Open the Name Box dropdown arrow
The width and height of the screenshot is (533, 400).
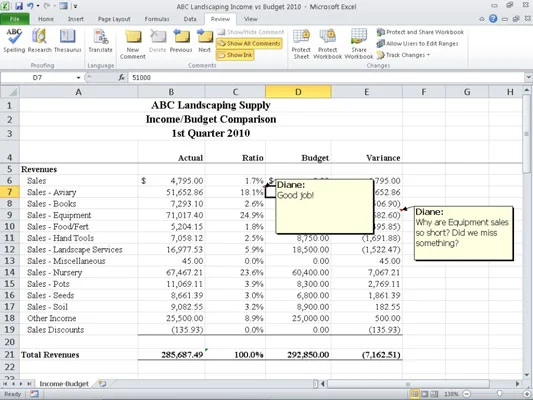pyautogui.click(x=79, y=78)
